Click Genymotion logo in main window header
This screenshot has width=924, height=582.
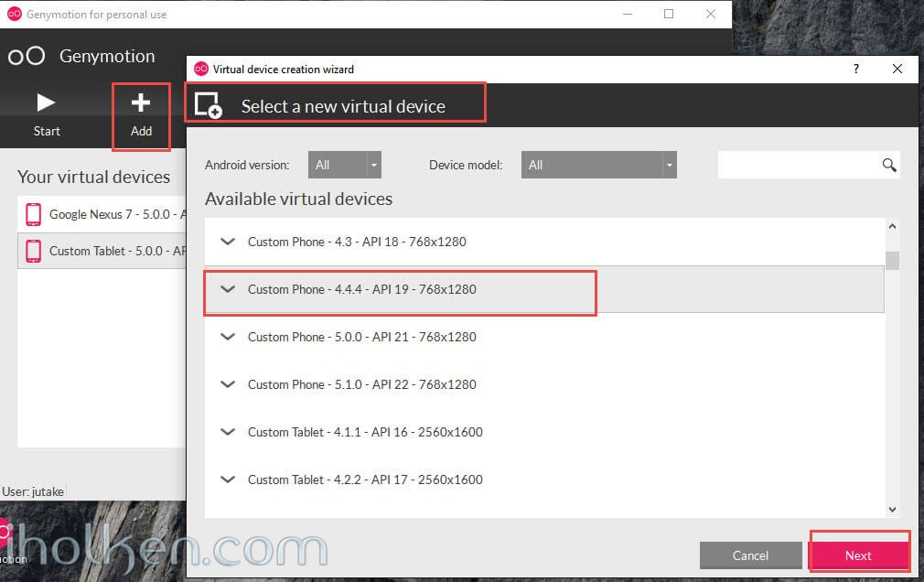point(27,56)
